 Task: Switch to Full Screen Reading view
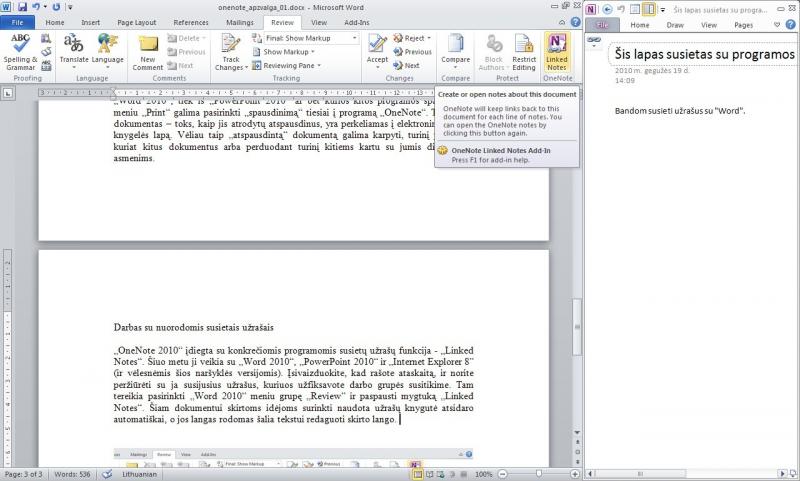coord(430,474)
